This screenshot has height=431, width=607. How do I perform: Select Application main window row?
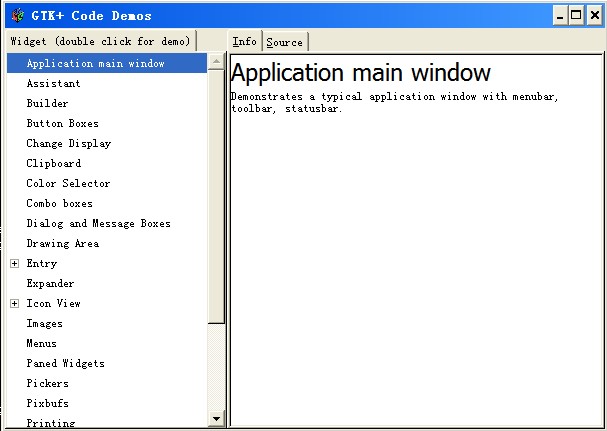coord(107,63)
